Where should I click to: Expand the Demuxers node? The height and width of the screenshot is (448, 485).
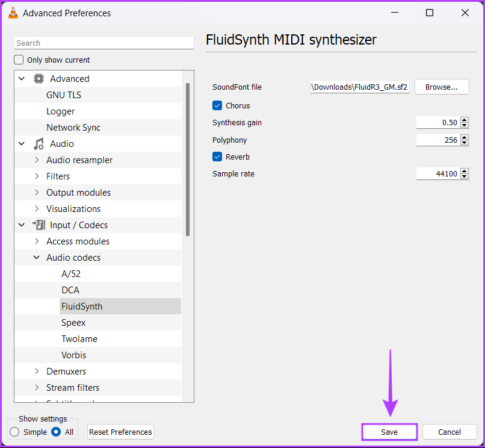37,371
